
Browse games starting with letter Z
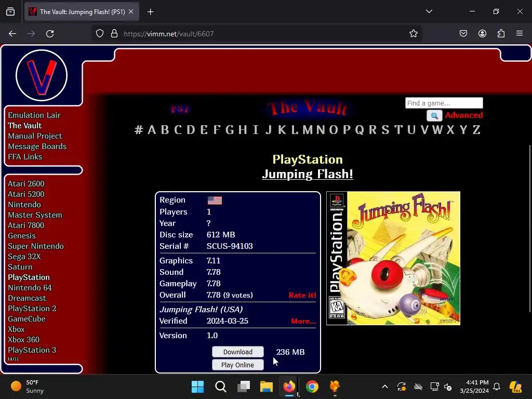(476, 129)
